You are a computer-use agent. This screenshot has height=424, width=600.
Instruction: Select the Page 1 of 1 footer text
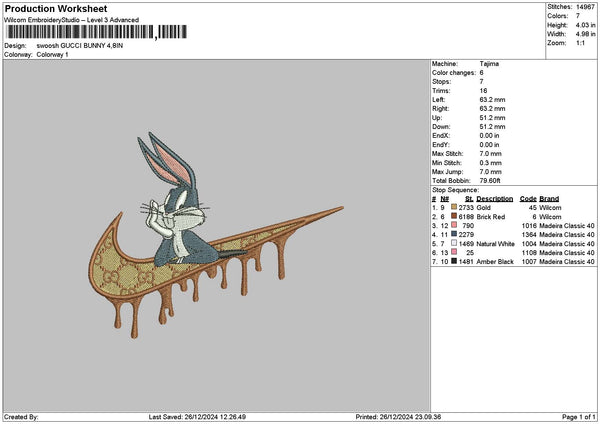(x=579, y=417)
